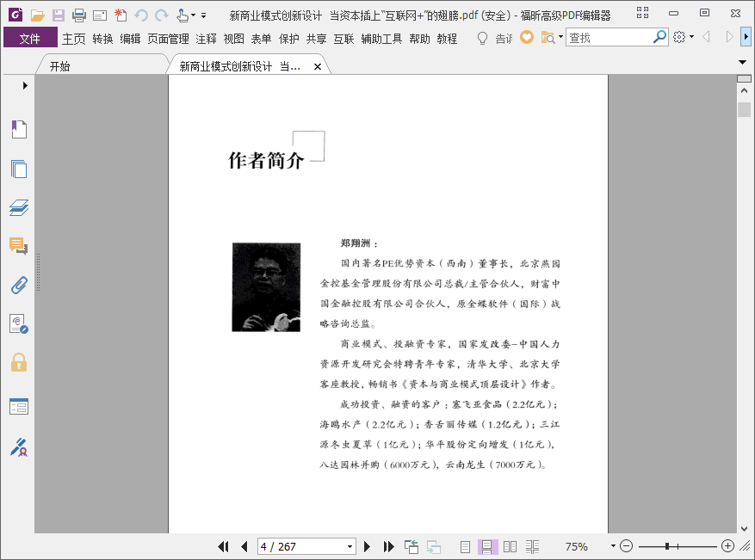Viewport: 755px width, 560px height.
Task: Switch to the 开始 tab
Action: [60, 66]
